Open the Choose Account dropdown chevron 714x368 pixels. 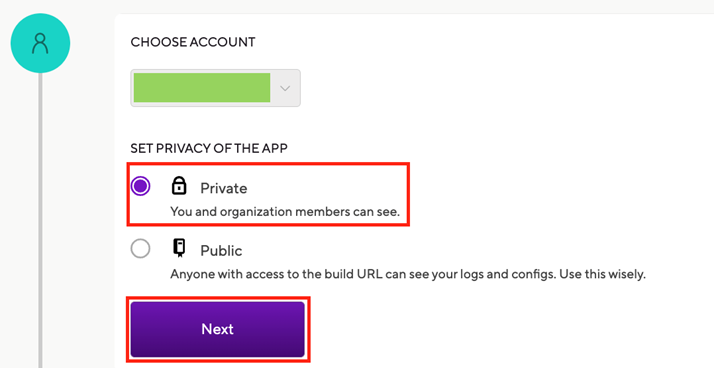click(285, 88)
